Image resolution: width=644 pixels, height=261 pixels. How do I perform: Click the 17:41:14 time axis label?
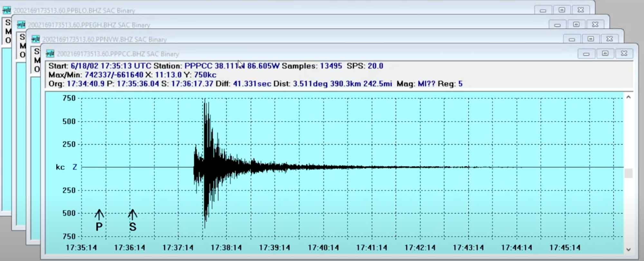[372, 247]
